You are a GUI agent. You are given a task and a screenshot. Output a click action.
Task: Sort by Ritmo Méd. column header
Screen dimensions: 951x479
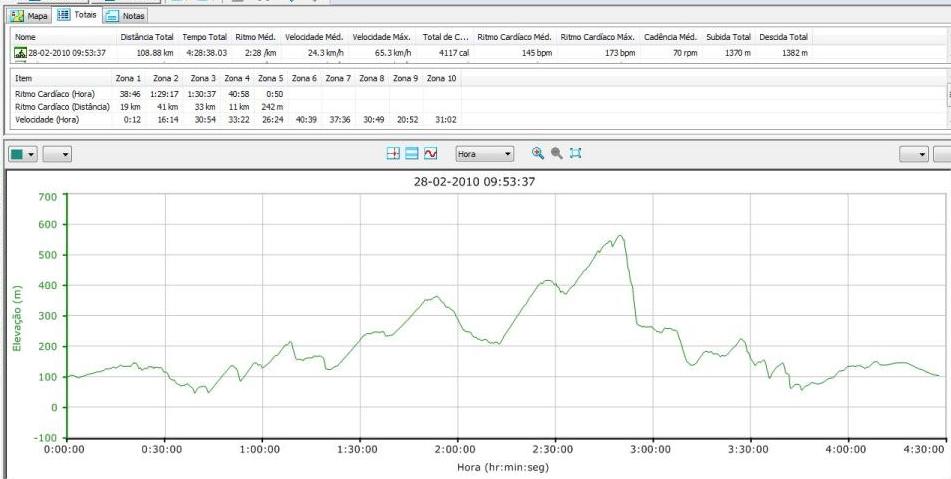pyautogui.click(x=256, y=37)
